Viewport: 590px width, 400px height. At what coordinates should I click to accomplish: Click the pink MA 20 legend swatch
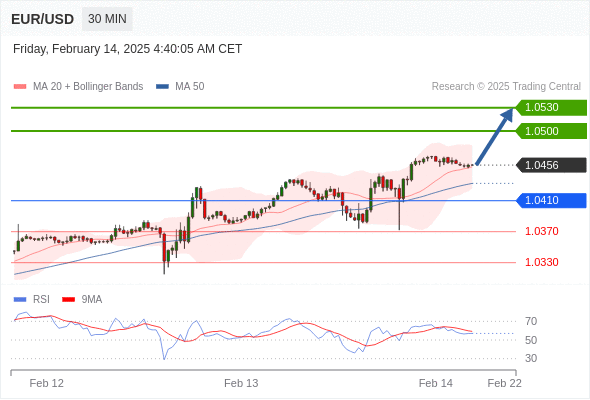pos(20,87)
